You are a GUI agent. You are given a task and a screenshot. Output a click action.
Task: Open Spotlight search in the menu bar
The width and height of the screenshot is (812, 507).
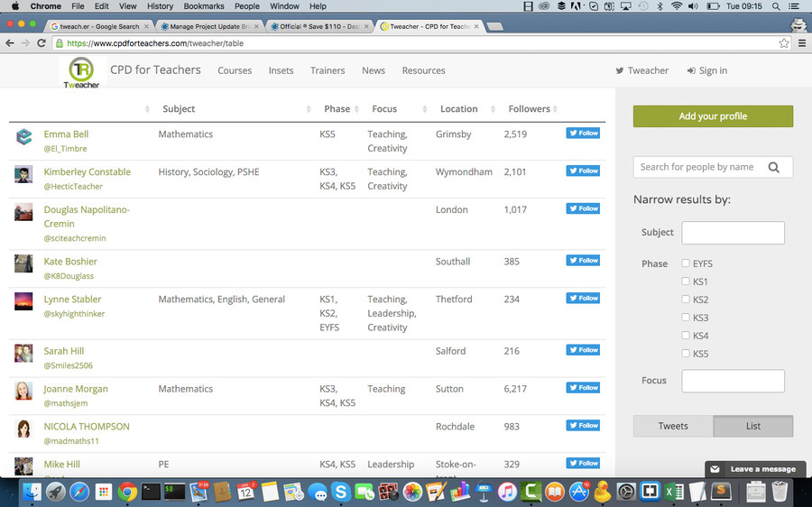776,6
